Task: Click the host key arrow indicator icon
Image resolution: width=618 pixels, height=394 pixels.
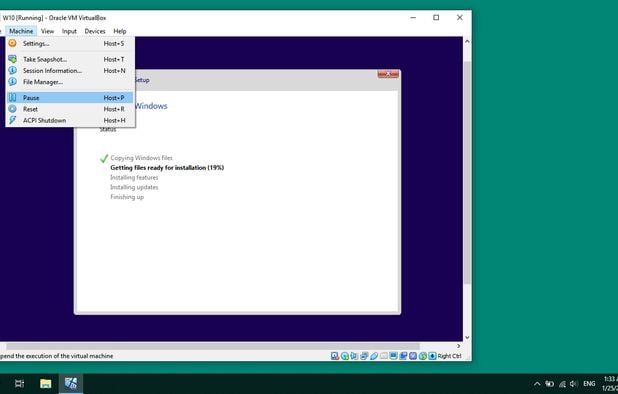Action: click(x=432, y=356)
